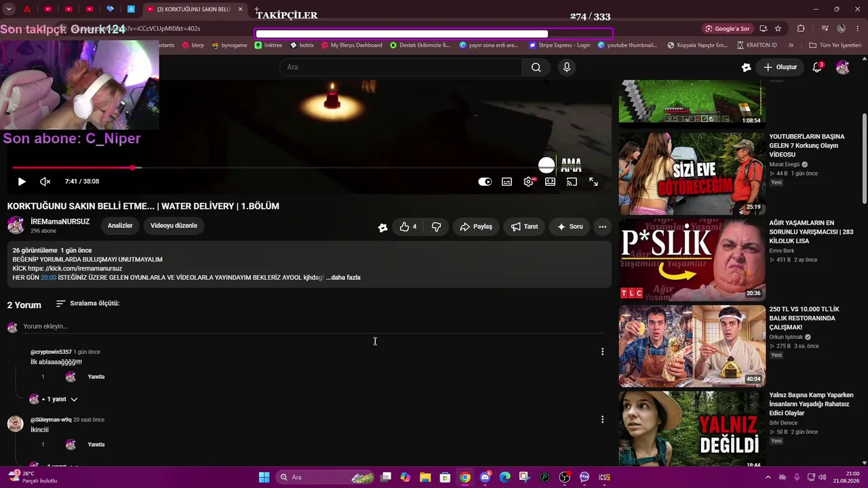Image resolution: width=868 pixels, height=488 pixels.
Task: Show more bookmarks overflow chevron
Action: 791,45
